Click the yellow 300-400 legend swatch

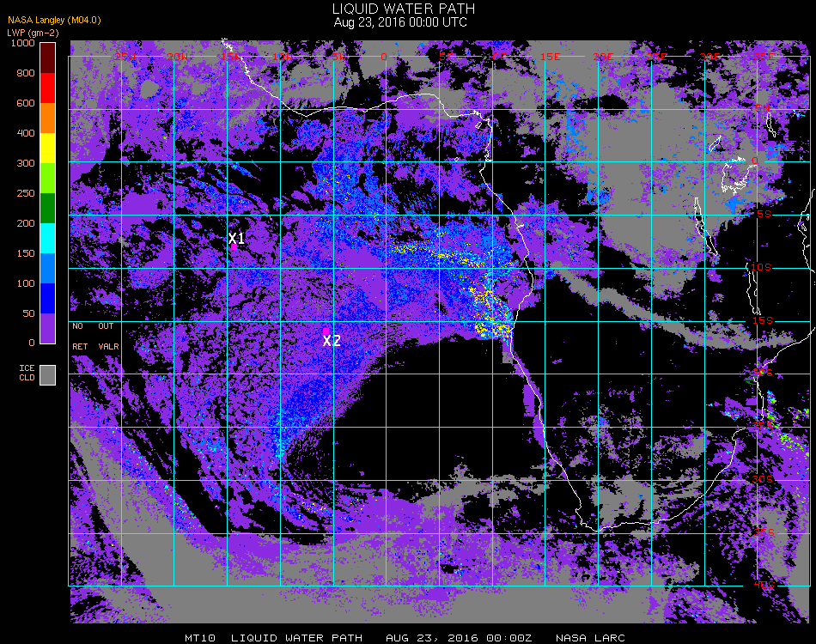pos(48,149)
